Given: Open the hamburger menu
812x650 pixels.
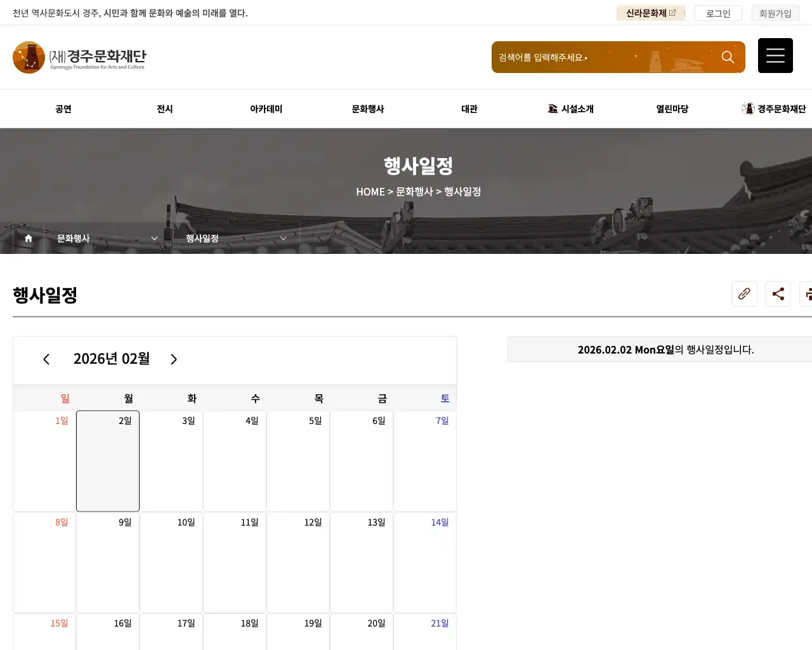Looking at the screenshot, I should 775,56.
